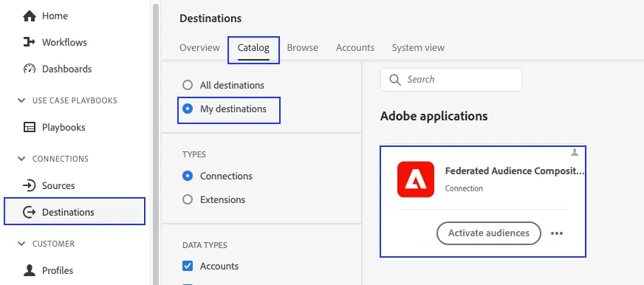Switch to the Browse tab
The height and width of the screenshot is (285, 644).
(302, 48)
